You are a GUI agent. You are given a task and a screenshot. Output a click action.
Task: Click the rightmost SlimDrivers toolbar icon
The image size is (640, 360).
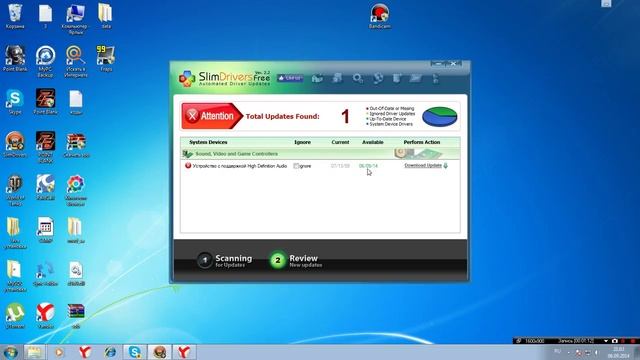[x=436, y=78]
